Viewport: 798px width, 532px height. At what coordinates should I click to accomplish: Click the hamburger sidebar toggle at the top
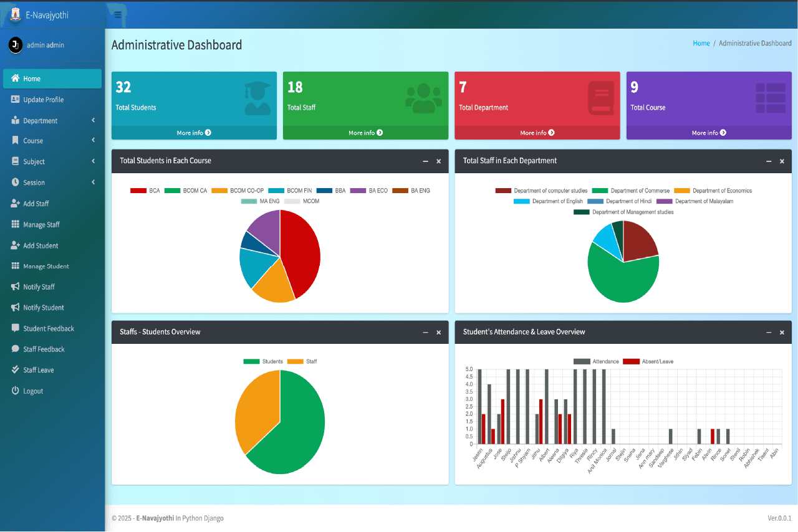point(117,14)
